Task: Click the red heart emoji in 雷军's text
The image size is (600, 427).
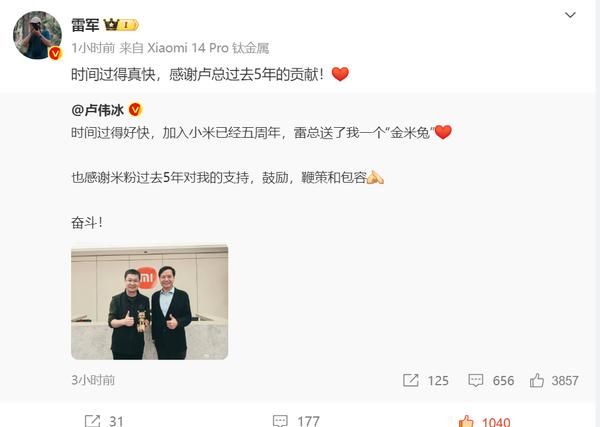Action: point(340,74)
